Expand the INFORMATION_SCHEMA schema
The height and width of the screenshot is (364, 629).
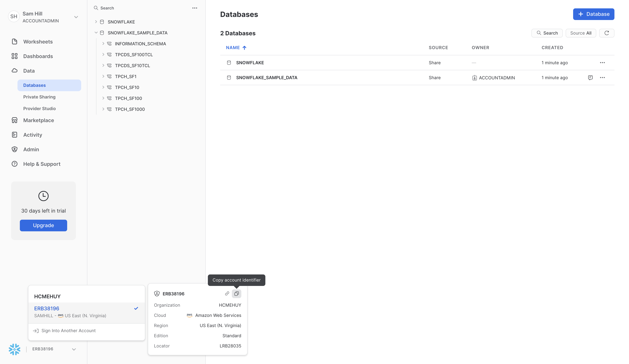pyautogui.click(x=103, y=44)
